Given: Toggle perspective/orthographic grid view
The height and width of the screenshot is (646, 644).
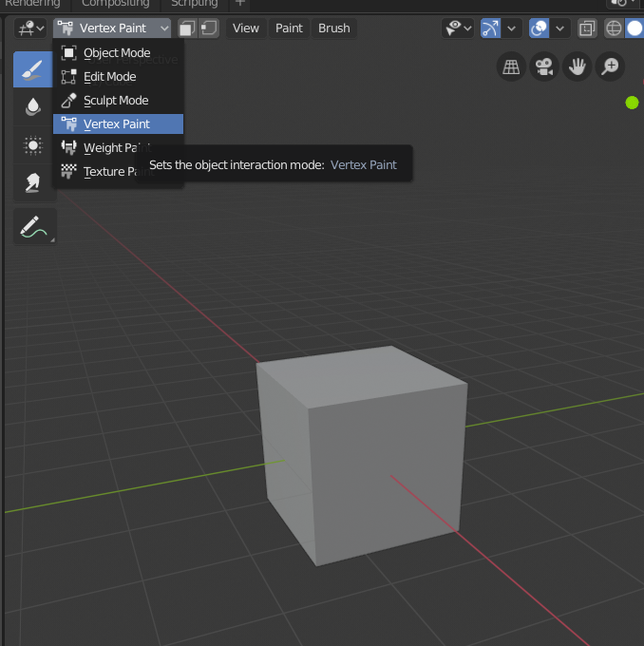Looking at the screenshot, I should pos(511,66).
